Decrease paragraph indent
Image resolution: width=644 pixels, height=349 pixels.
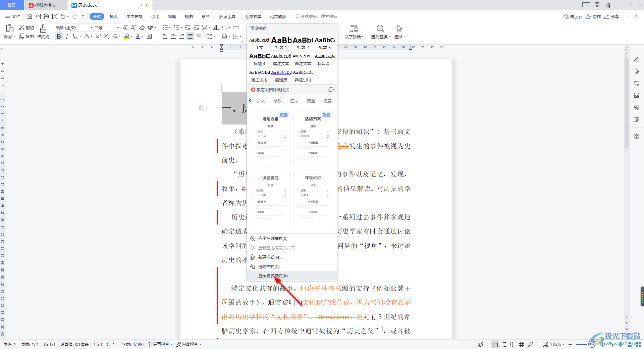(188, 28)
